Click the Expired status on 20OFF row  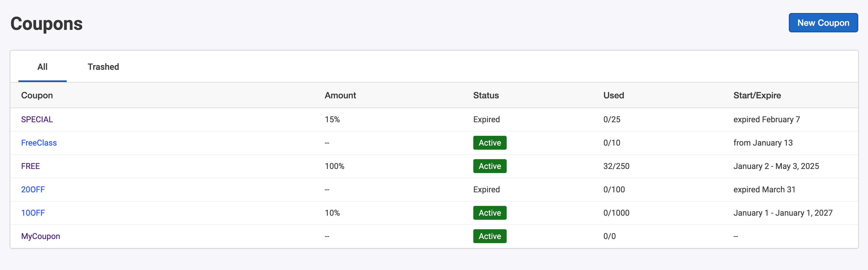point(486,189)
